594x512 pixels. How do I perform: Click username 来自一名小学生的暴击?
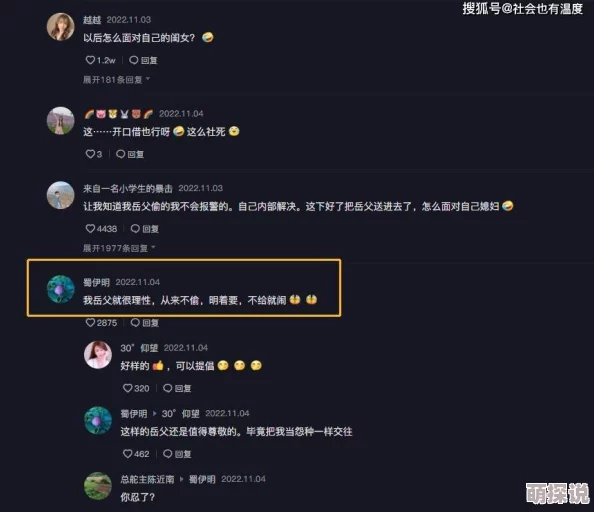click(128, 188)
